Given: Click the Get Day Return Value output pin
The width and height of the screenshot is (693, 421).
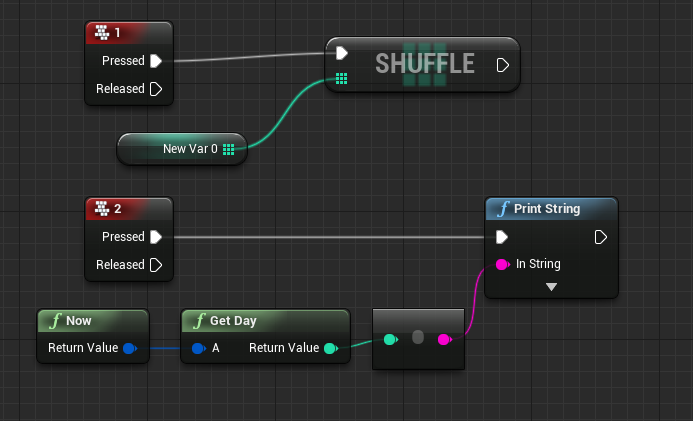Looking at the screenshot, I should point(330,349).
